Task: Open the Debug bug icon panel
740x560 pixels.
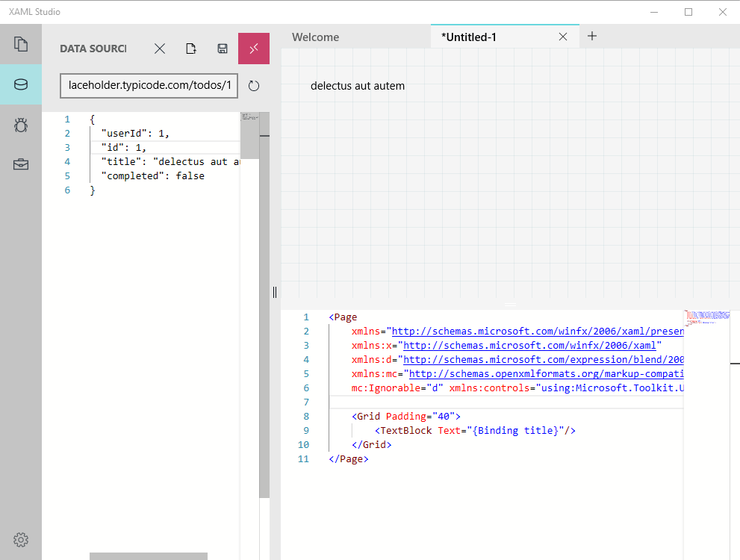Action: (21, 125)
